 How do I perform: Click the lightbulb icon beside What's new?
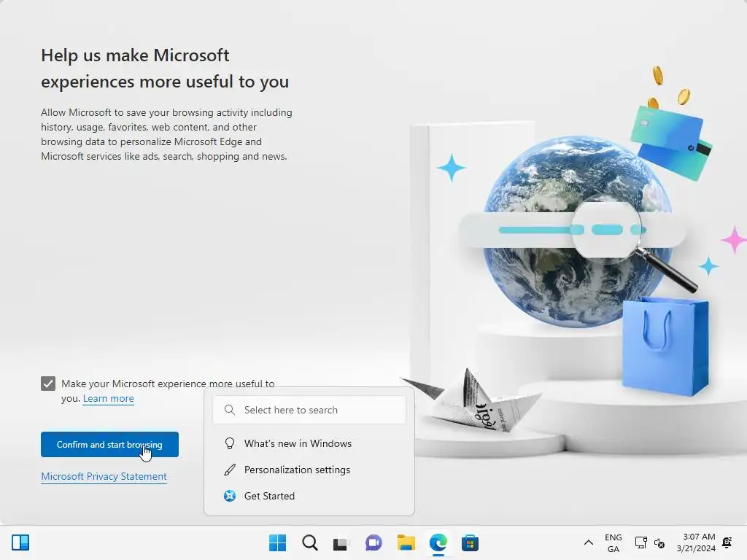point(230,443)
